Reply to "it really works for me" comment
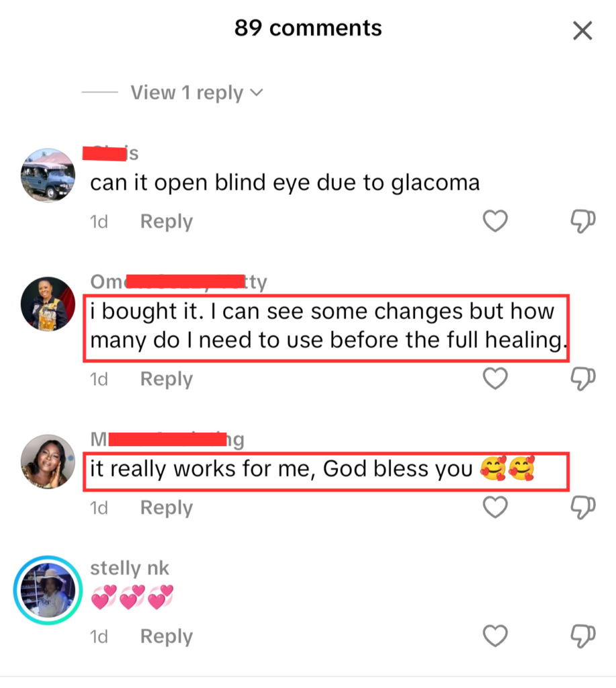The height and width of the screenshot is (688, 616). pos(167,508)
